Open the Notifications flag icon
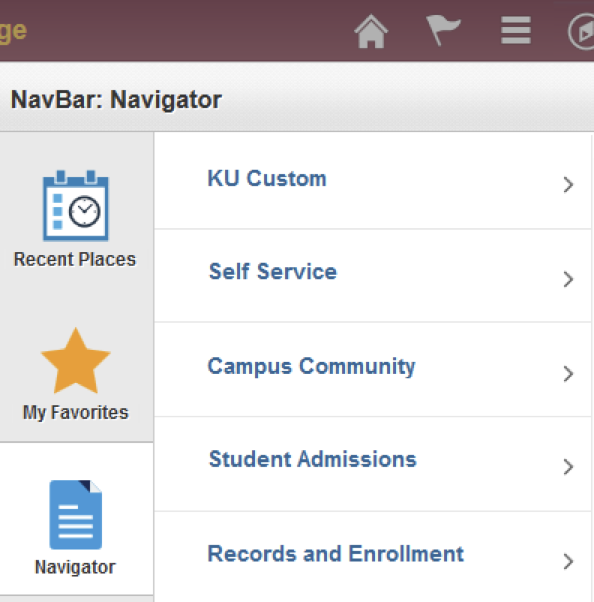The height and width of the screenshot is (602, 594). pyautogui.click(x=443, y=30)
